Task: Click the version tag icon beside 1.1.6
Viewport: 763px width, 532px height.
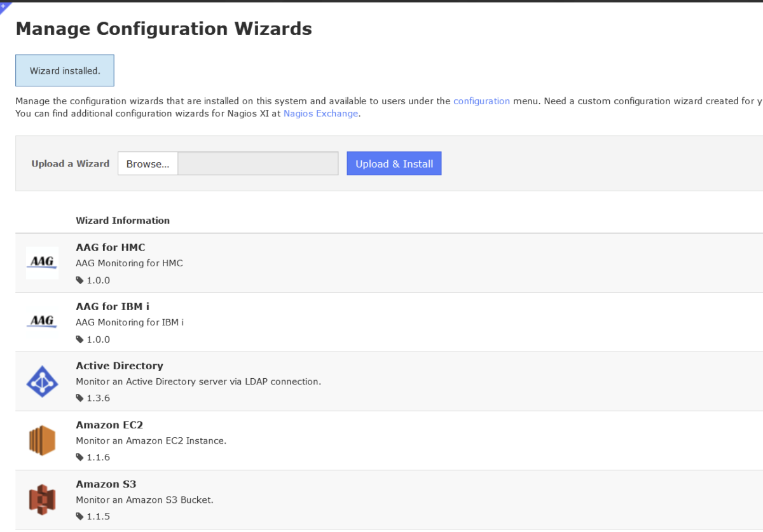Action: coord(79,457)
